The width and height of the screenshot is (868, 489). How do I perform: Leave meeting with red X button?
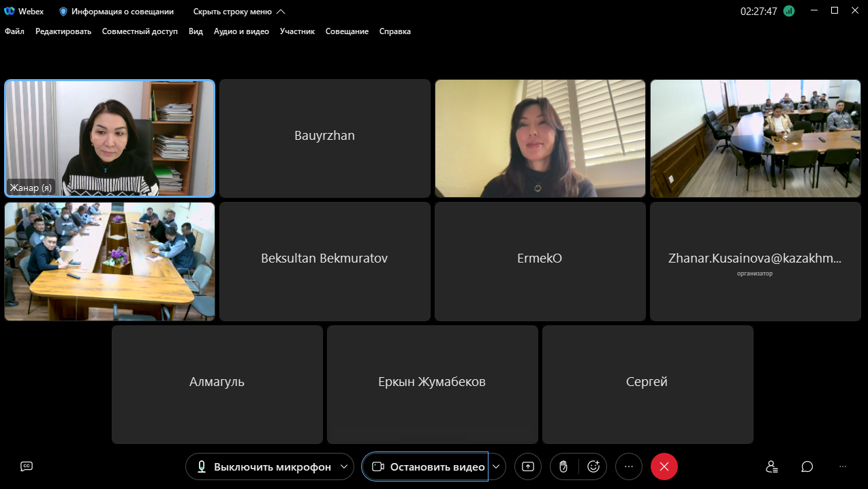[664, 466]
